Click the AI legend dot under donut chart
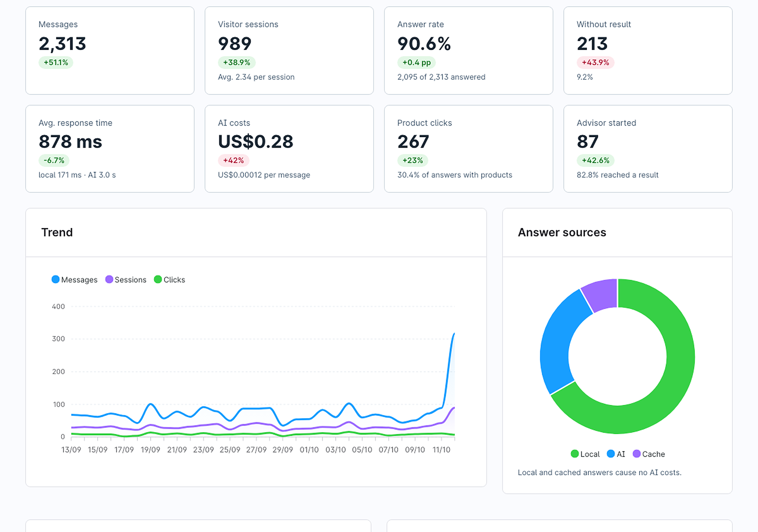 pos(611,454)
